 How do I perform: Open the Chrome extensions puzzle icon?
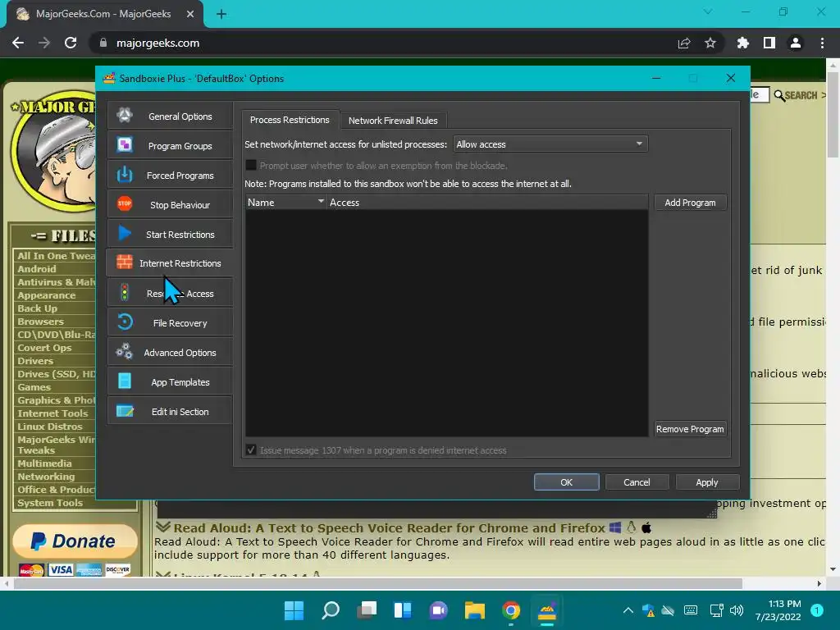(x=743, y=43)
